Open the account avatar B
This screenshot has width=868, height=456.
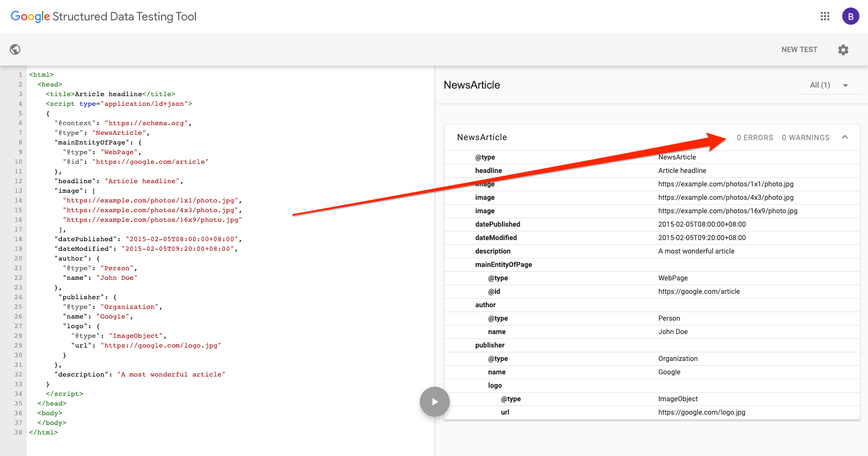point(850,16)
